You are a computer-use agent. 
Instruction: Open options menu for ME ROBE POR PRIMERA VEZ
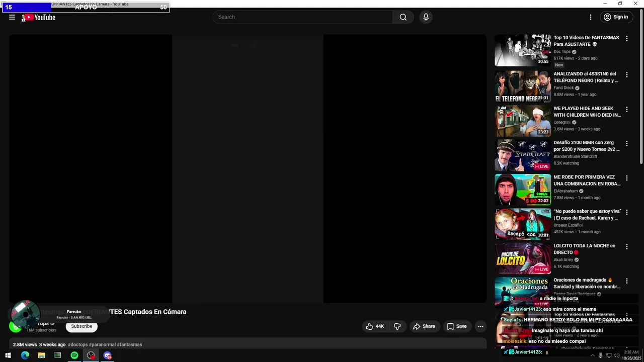tap(627, 178)
